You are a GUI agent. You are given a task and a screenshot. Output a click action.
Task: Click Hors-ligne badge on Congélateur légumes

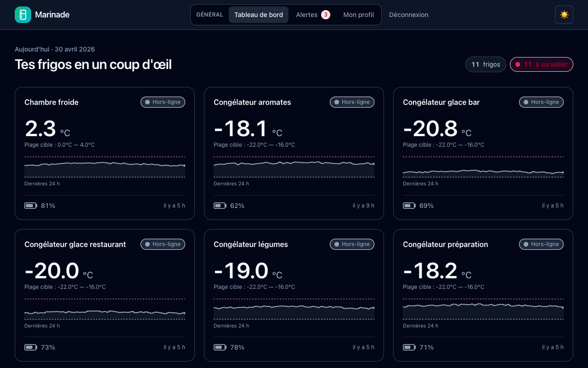click(x=352, y=244)
